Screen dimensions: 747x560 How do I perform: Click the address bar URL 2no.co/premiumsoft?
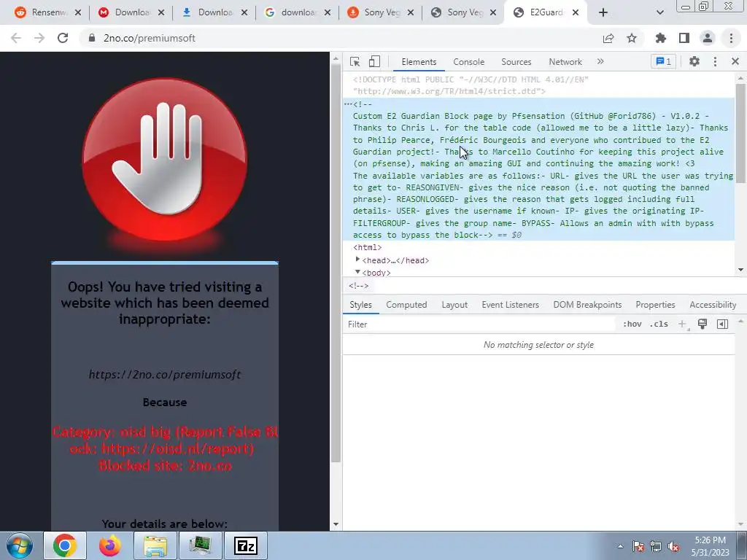[x=149, y=38]
